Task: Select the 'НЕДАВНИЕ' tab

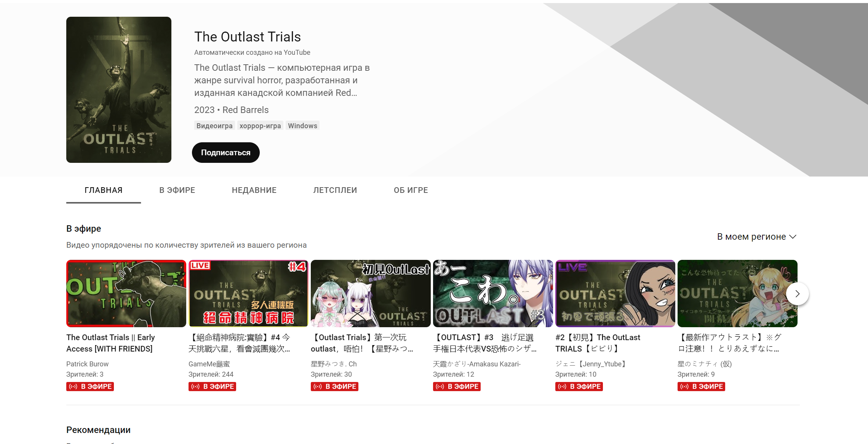Action: pyautogui.click(x=254, y=190)
